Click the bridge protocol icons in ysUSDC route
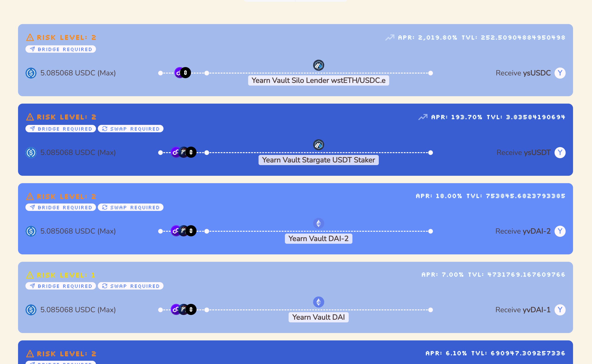This screenshot has width=592, height=364. [x=182, y=73]
